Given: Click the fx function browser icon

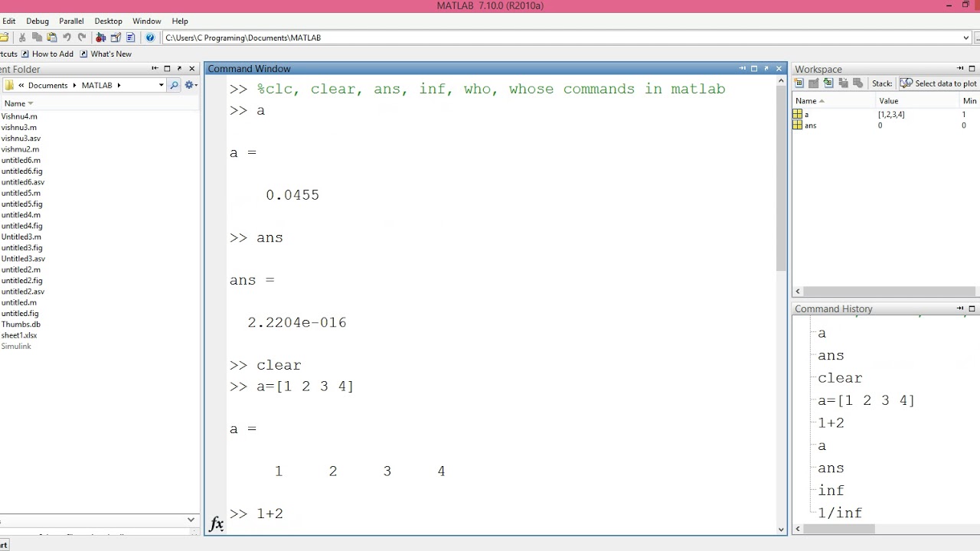Looking at the screenshot, I should 216,524.
